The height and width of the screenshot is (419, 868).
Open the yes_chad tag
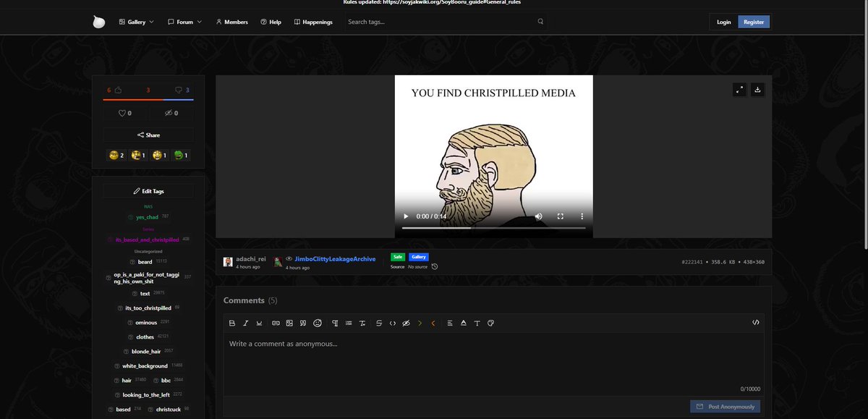[147, 217]
